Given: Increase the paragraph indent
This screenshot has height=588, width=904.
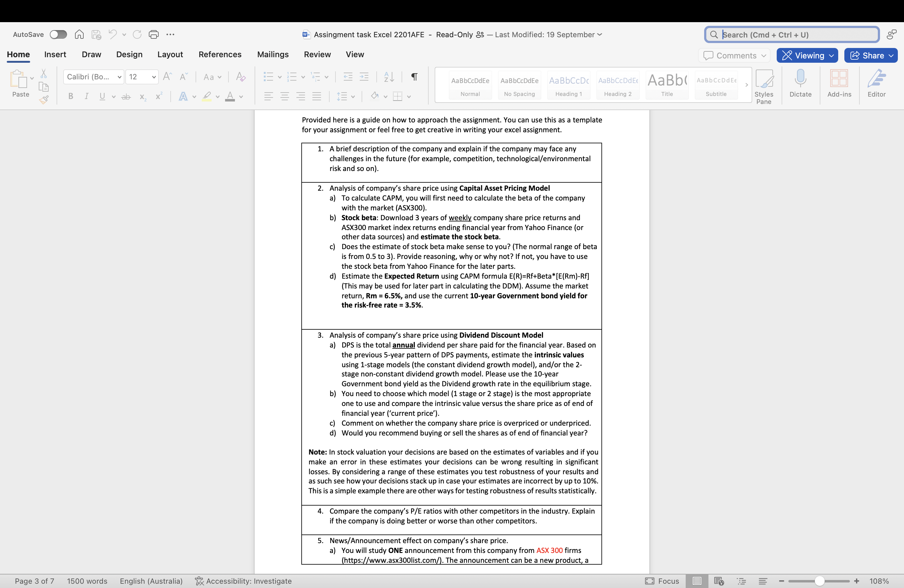Looking at the screenshot, I should click(x=364, y=76).
